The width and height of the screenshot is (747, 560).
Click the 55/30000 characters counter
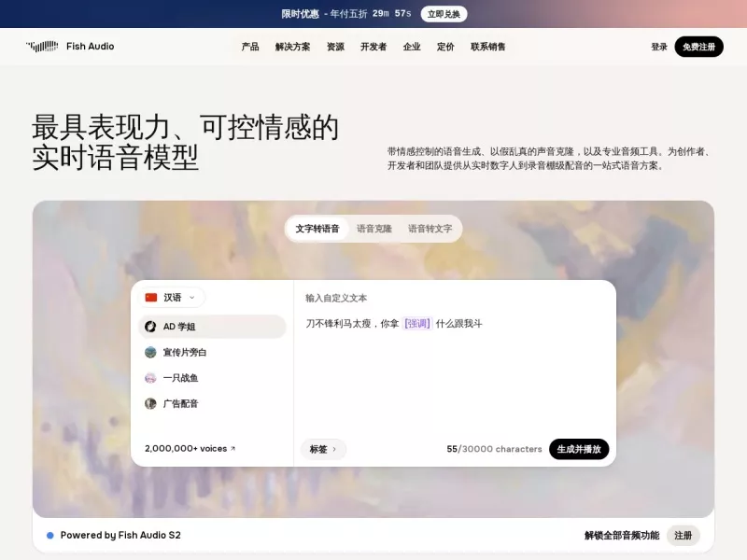[494, 449]
